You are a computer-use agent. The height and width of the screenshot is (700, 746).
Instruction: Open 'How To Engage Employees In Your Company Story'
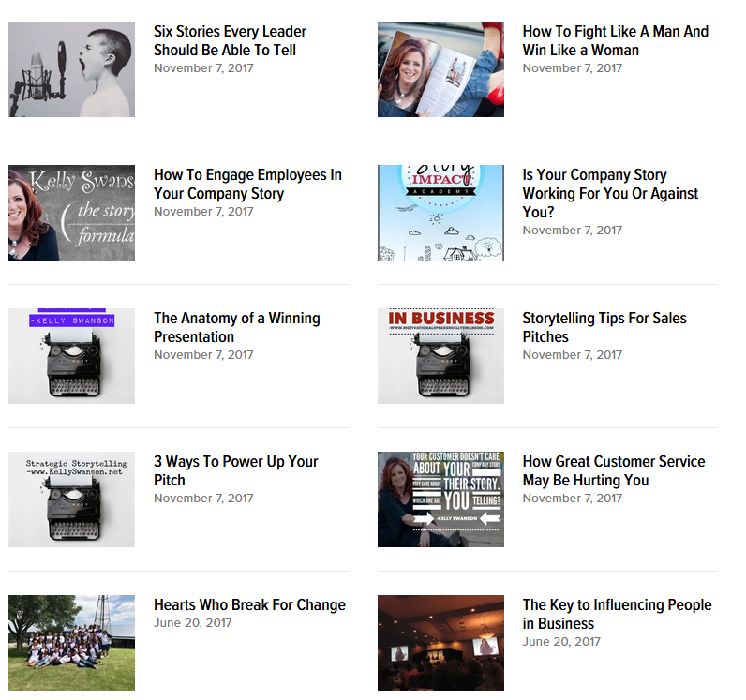coord(247,185)
